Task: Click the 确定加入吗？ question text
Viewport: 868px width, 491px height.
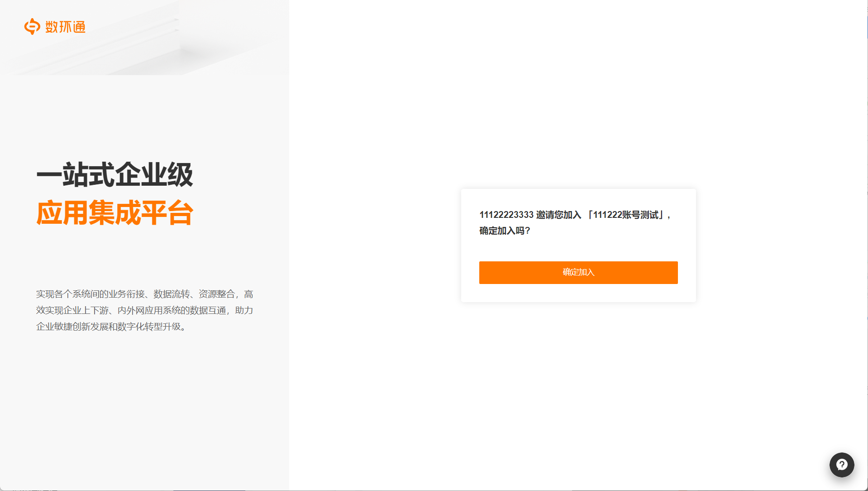Action: (x=505, y=231)
